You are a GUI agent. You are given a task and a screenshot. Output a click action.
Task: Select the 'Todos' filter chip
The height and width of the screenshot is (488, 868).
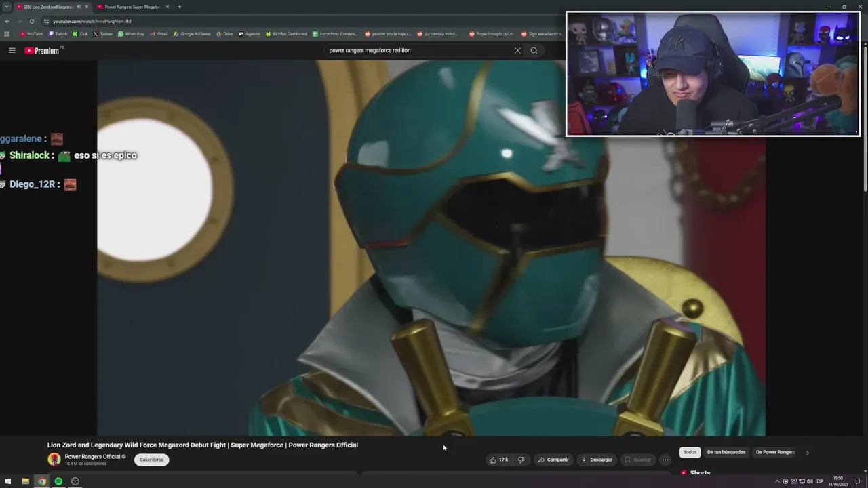(x=690, y=452)
